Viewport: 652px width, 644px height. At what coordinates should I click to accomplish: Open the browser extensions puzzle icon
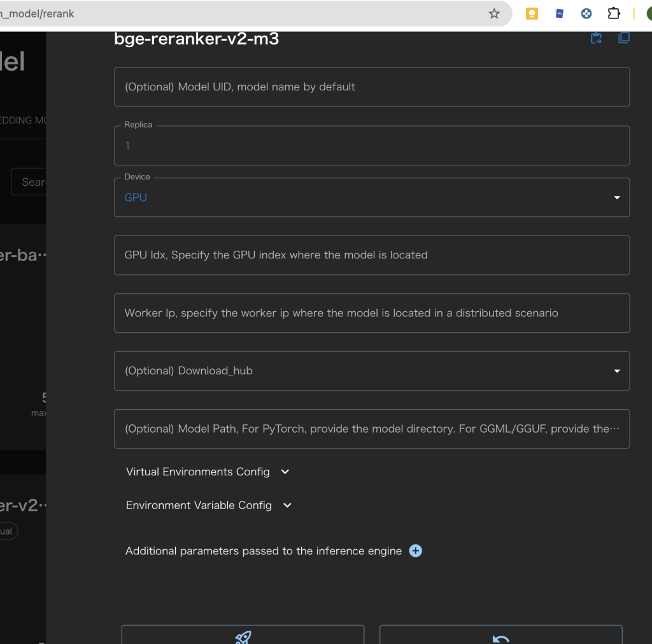click(613, 13)
